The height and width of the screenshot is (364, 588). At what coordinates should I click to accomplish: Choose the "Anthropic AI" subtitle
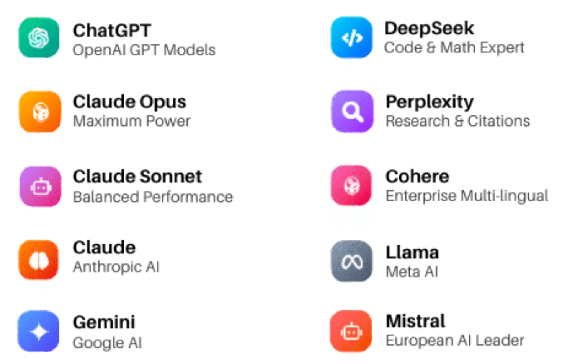coord(116,267)
